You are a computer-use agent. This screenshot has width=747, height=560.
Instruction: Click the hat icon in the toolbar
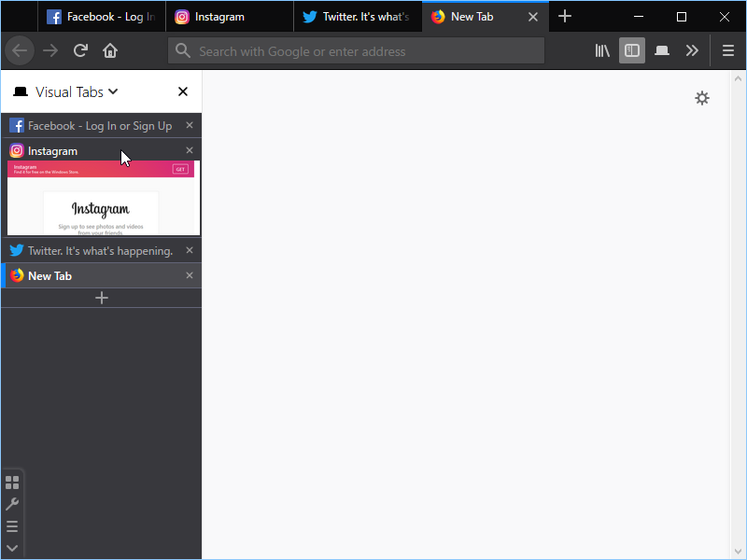662,50
